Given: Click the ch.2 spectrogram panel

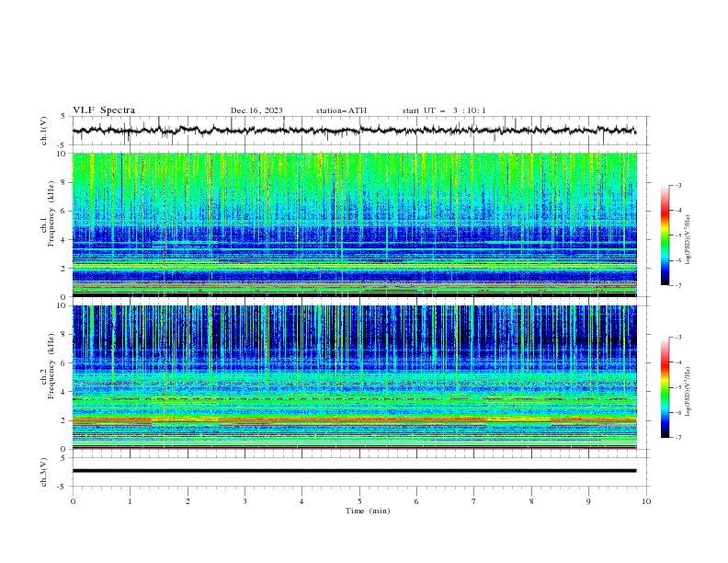Looking at the screenshot, I should 355,377.
